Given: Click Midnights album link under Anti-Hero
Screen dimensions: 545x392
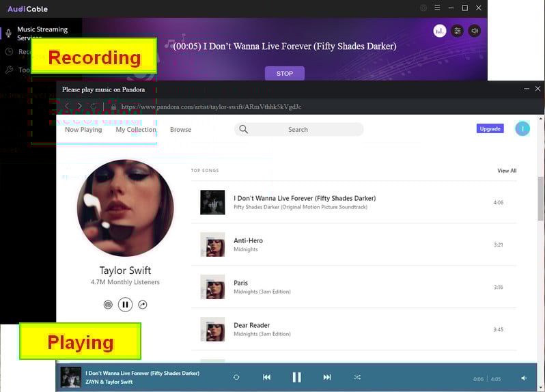Looking at the screenshot, I should [x=246, y=249].
